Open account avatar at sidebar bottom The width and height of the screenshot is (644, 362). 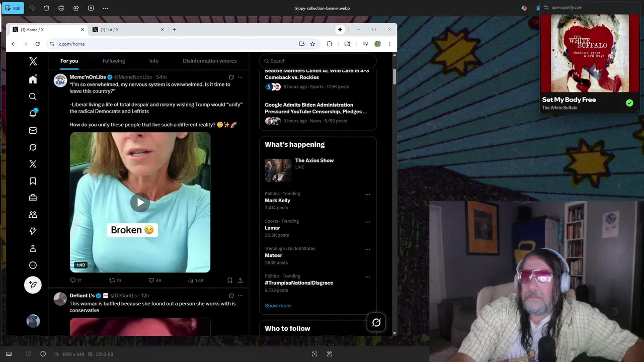click(33, 321)
